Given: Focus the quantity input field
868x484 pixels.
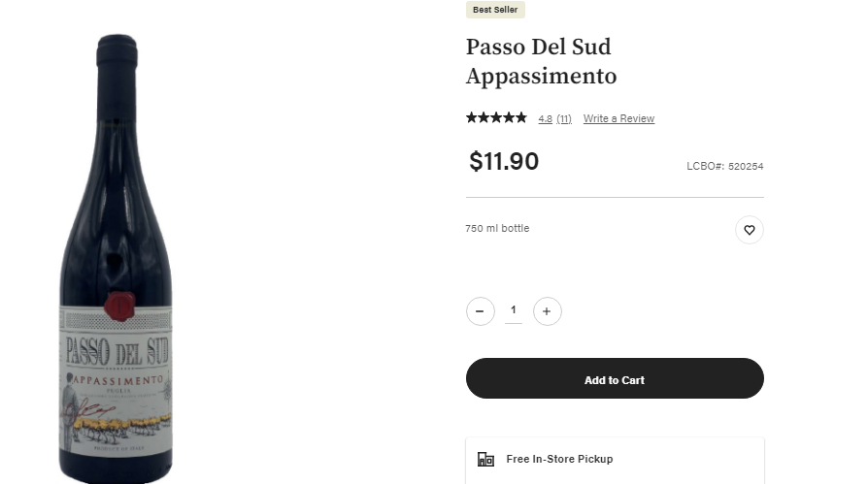Looking at the screenshot, I should pyautogui.click(x=514, y=311).
